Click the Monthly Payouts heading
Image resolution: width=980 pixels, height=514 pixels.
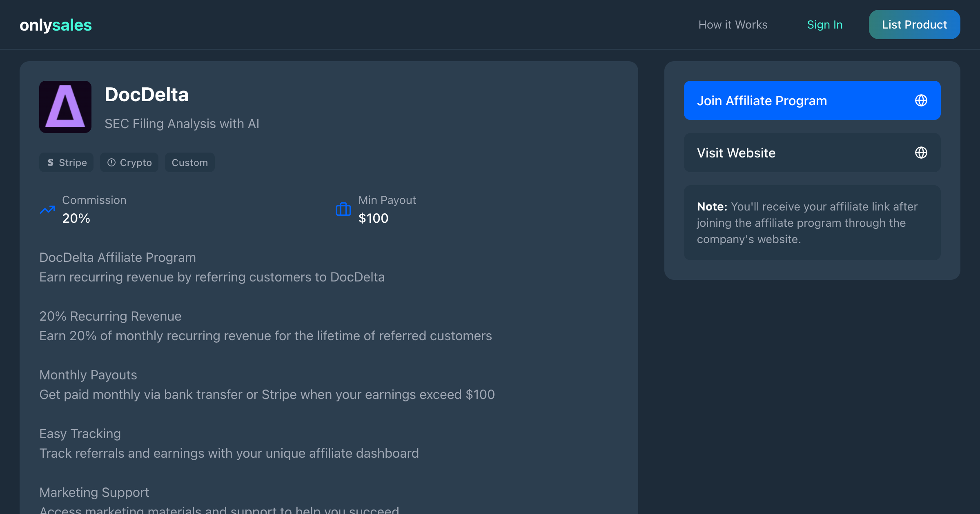click(x=88, y=375)
